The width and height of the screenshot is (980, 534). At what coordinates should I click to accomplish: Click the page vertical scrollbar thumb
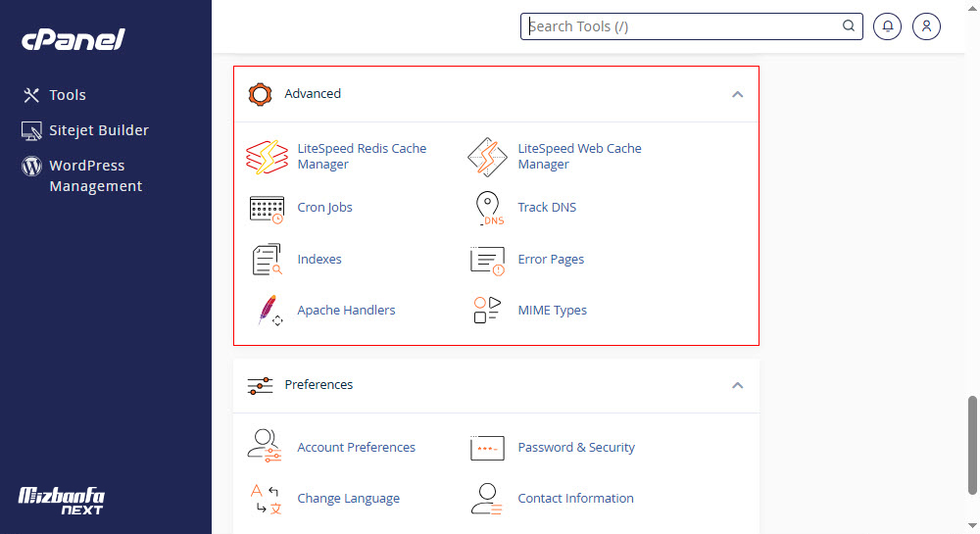972,445
